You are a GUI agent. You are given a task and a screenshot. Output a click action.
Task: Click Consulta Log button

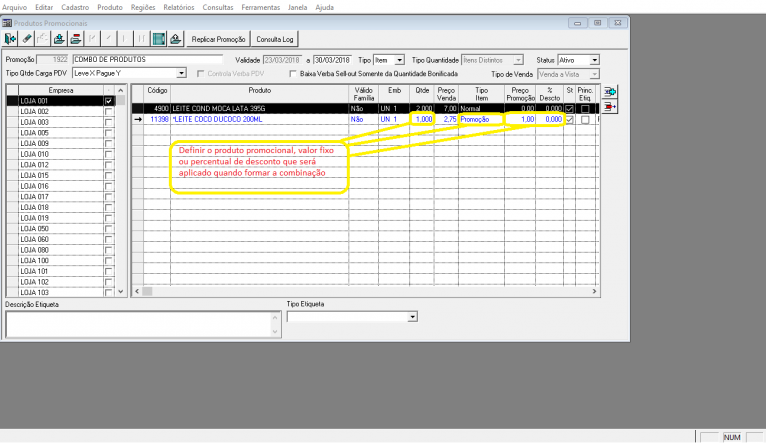click(x=275, y=39)
